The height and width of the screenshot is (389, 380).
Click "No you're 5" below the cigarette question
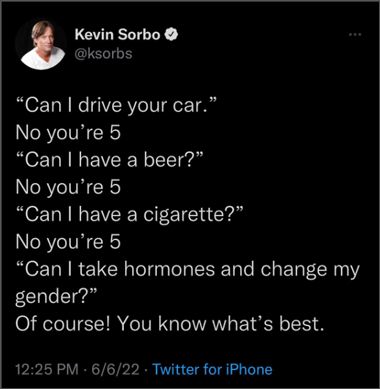point(68,242)
